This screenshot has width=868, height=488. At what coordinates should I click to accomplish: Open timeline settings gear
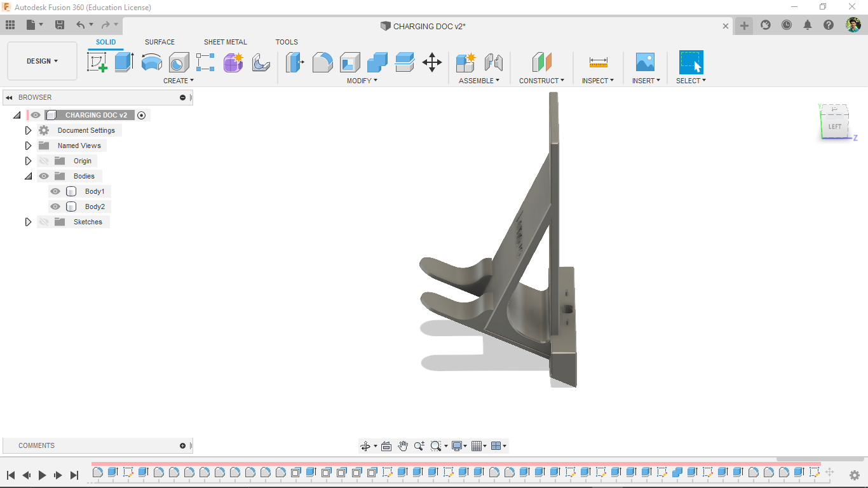pos(855,475)
